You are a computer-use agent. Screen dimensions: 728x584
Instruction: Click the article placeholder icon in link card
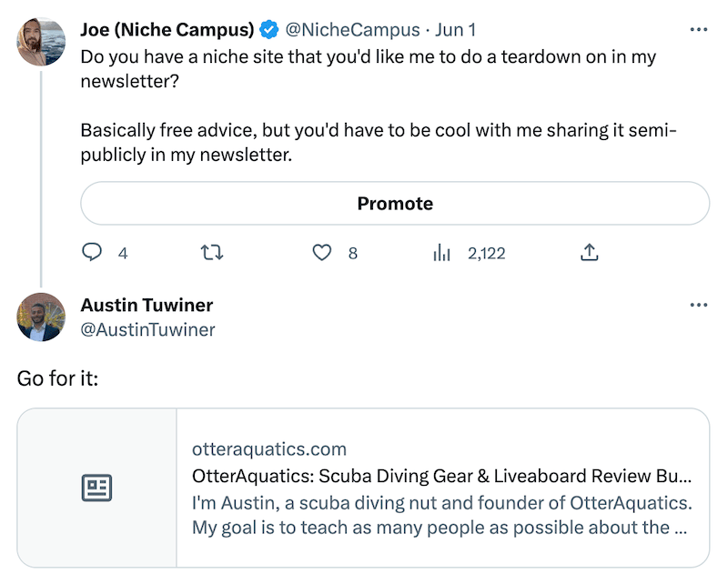(x=96, y=488)
